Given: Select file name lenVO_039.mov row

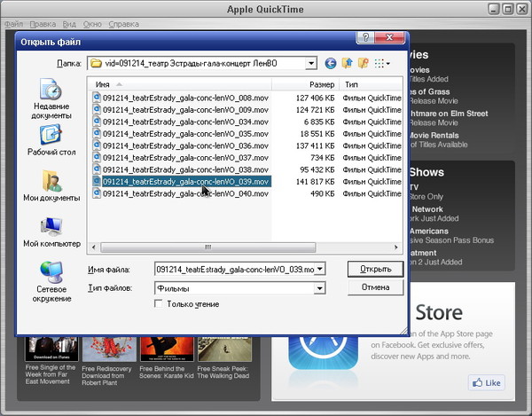Looking at the screenshot, I should click(x=185, y=182).
